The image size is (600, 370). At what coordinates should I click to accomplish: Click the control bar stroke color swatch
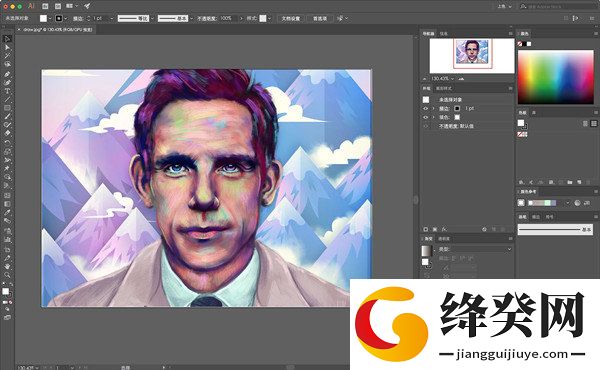point(59,18)
